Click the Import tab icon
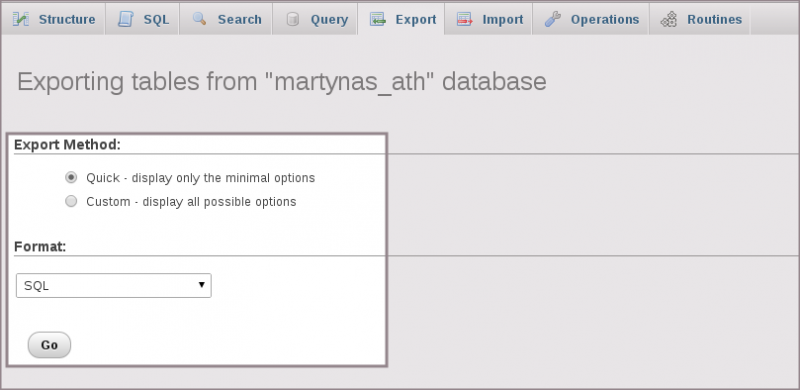Viewport: 800px width, 390px height. [465, 19]
